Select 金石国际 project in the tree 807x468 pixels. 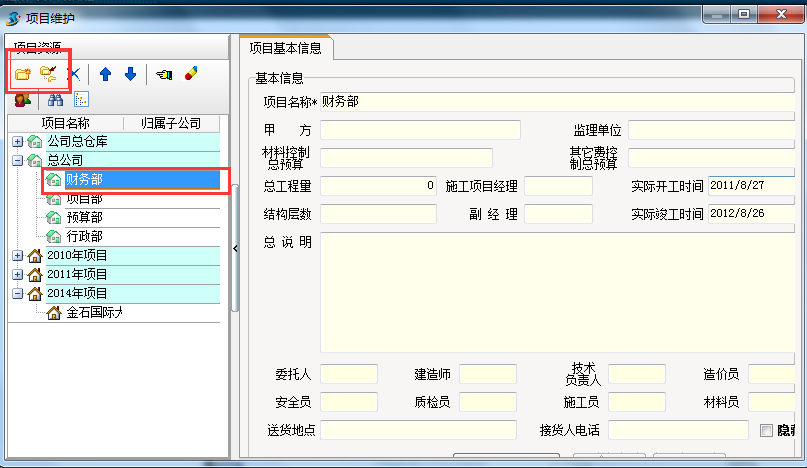click(x=94, y=313)
